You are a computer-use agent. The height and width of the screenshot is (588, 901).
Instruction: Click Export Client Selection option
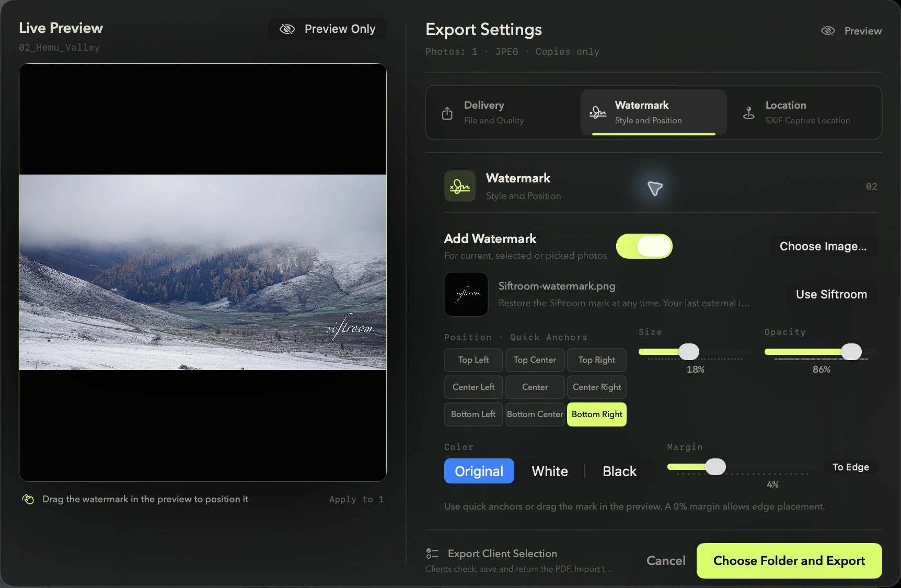(x=519, y=560)
